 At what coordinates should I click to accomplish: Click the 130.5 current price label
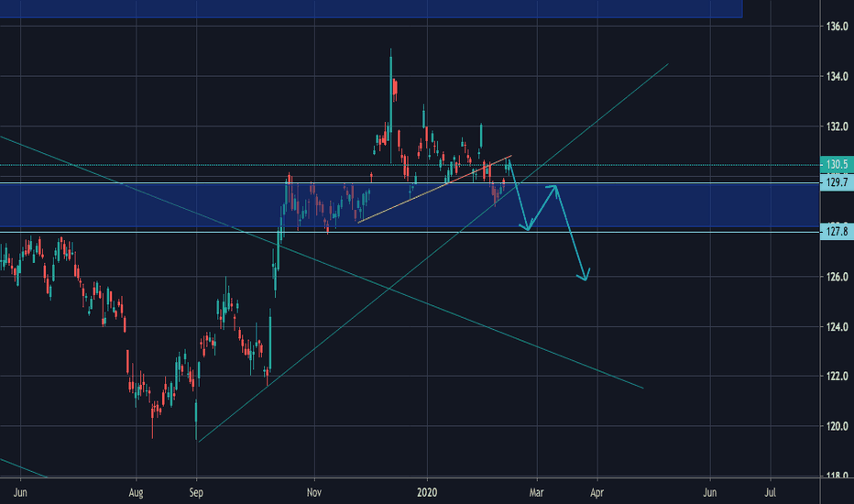(x=837, y=164)
